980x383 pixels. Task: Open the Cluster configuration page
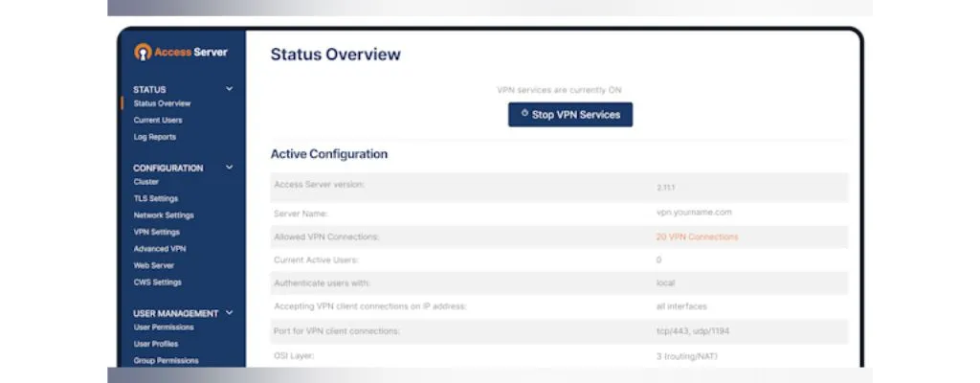click(146, 182)
